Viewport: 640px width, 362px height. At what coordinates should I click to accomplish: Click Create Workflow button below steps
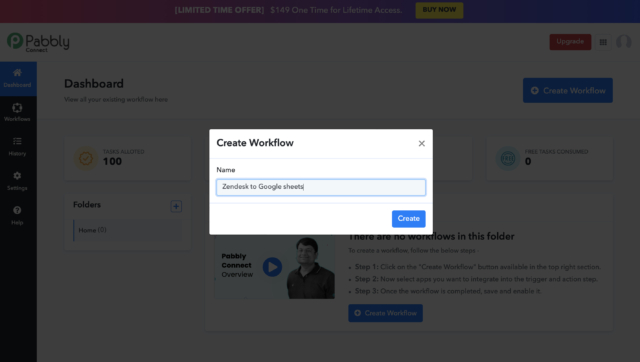point(385,313)
